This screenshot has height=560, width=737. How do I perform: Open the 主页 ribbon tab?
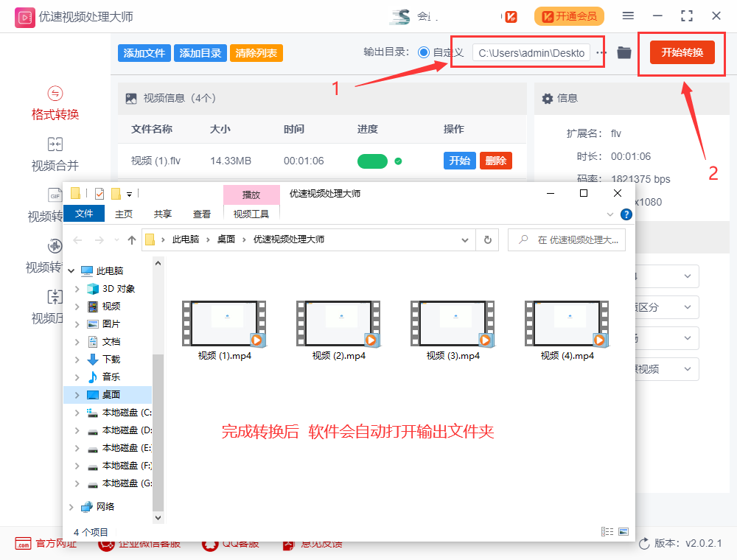124,214
